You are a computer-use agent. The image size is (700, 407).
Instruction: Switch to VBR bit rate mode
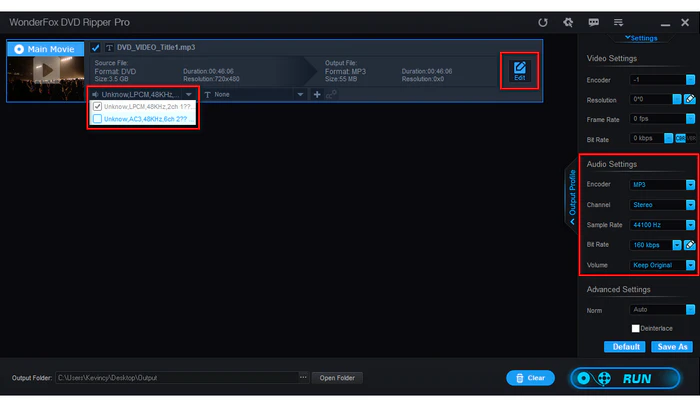point(691,138)
